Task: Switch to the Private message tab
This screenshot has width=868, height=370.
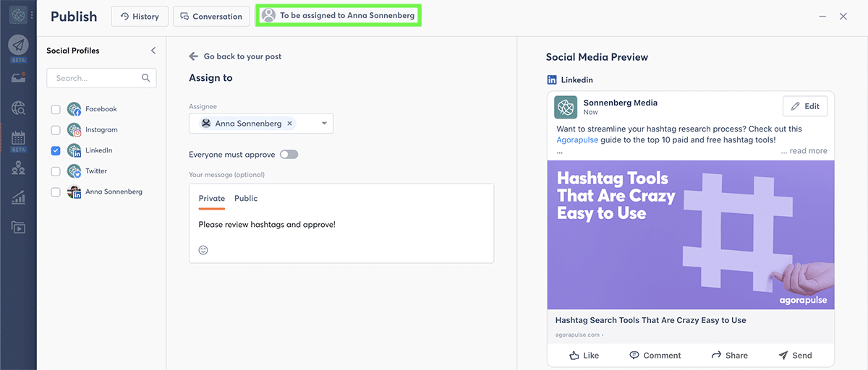Action: pyautogui.click(x=212, y=198)
